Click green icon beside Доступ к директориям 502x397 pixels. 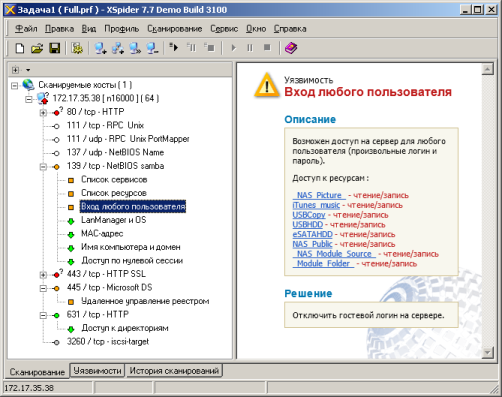point(71,329)
